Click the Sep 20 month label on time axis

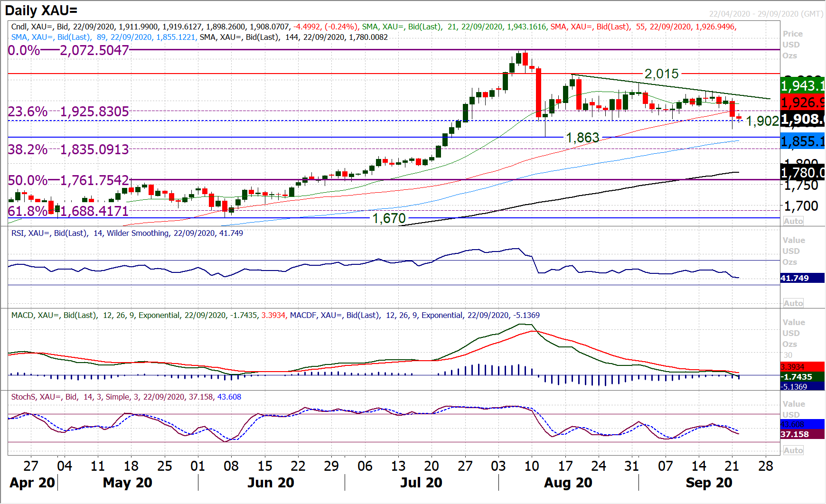point(709,483)
